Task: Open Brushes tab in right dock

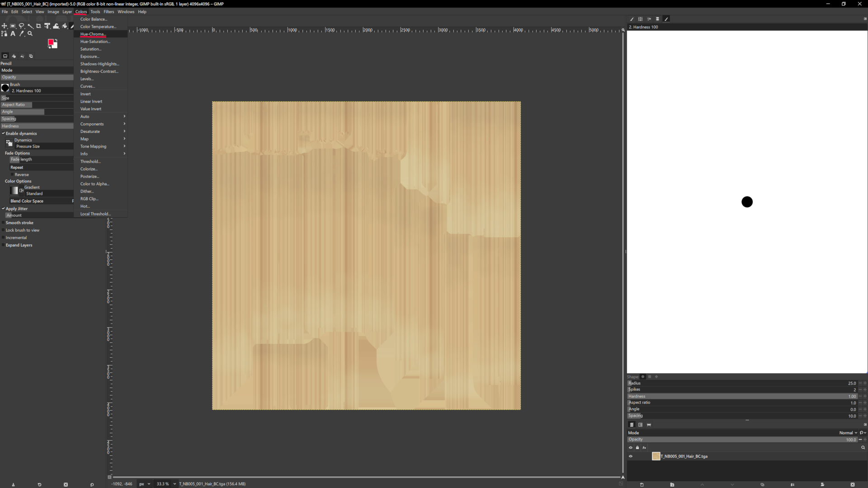Action: (x=632, y=19)
